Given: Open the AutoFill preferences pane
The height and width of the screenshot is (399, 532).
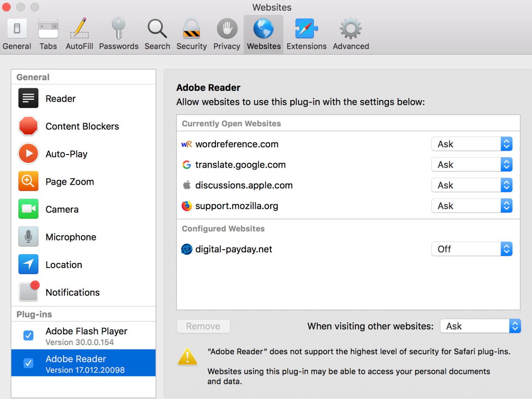Looking at the screenshot, I should coord(79,34).
